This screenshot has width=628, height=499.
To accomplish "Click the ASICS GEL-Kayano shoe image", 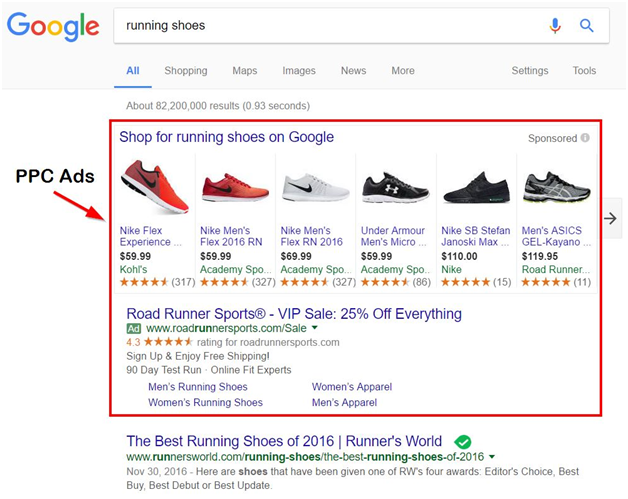I will click(557, 187).
